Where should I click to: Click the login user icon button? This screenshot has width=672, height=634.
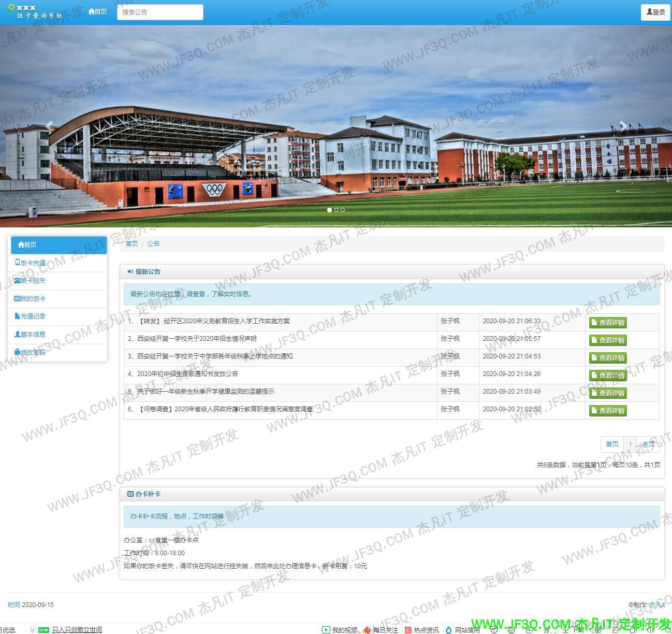click(x=655, y=12)
